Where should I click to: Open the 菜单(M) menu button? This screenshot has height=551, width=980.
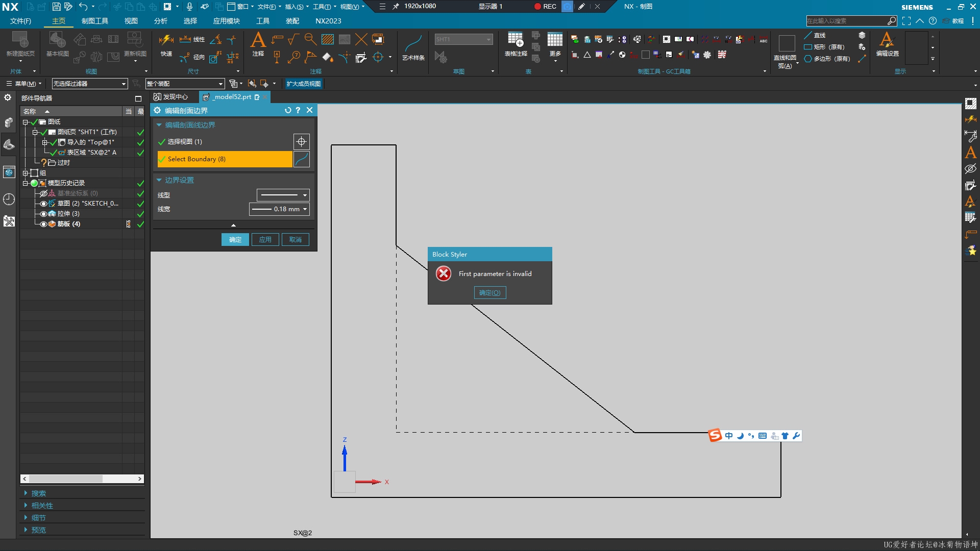24,84
